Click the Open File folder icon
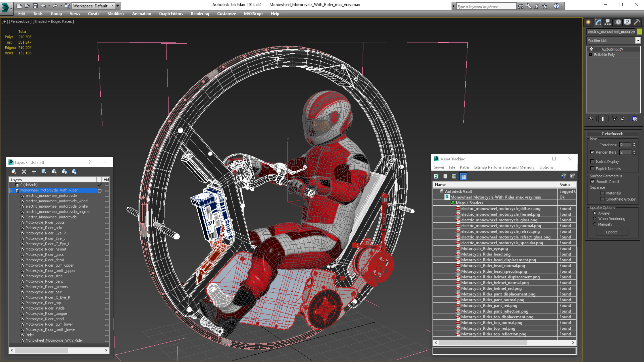This screenshot has height=362, width=644. (27, 6)
